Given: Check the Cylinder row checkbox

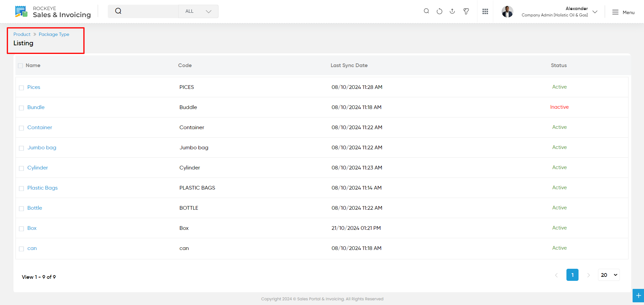Looking at the screenshot, I should click(21, 168).
